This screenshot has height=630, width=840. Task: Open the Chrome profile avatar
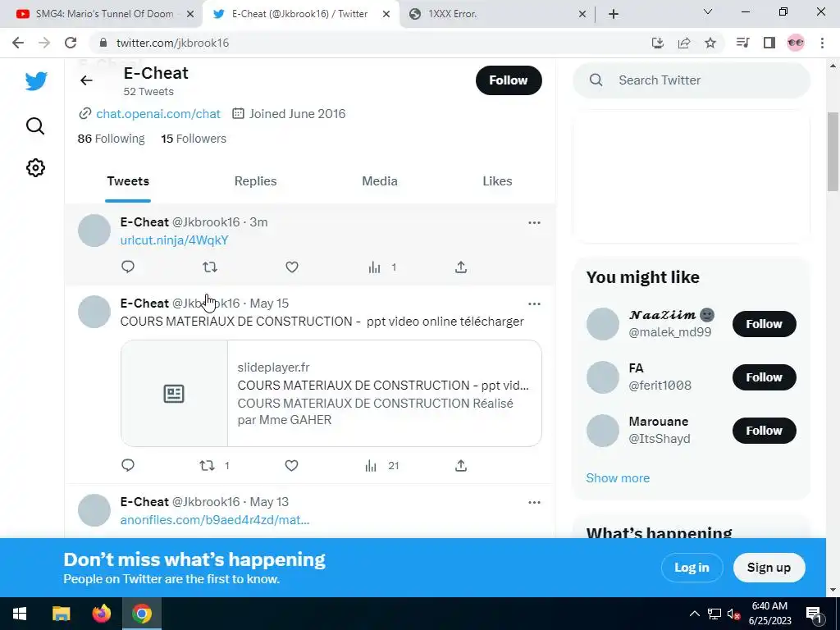pyautogui.click(x=796, y=43)
